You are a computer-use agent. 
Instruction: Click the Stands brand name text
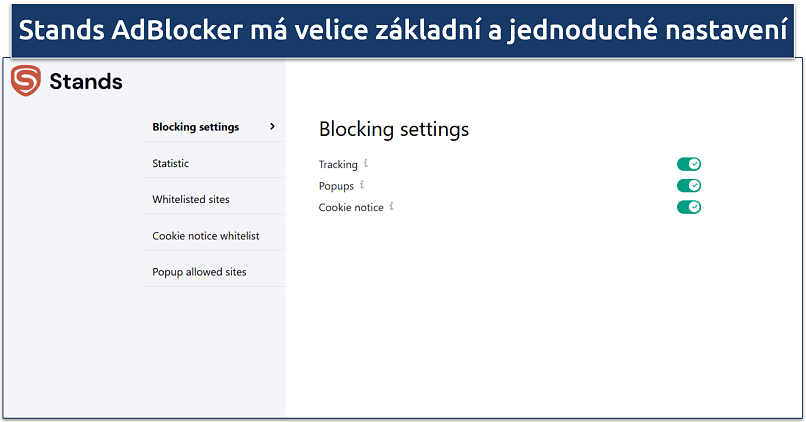(x=86, y=82)
